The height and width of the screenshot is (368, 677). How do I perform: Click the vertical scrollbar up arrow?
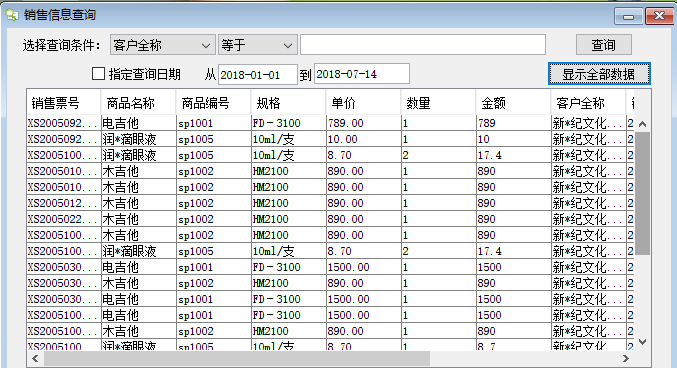[x=642, y=124]
